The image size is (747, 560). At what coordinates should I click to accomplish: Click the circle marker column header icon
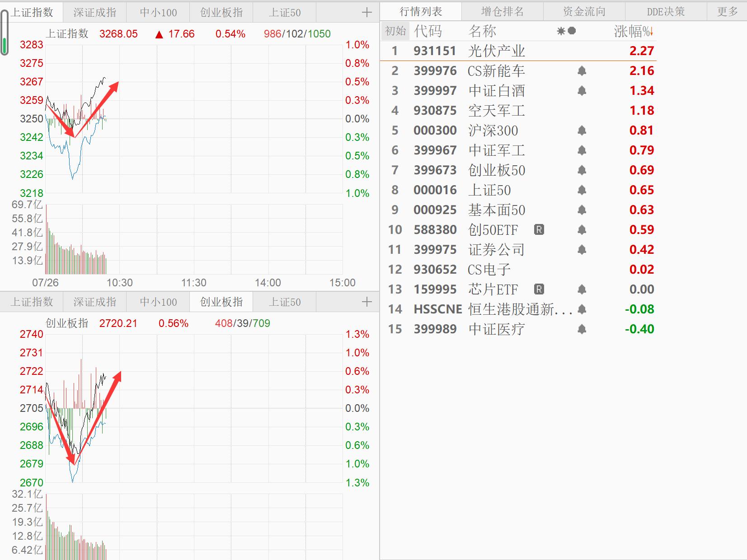pyautogui.click(x=572, y=31)
